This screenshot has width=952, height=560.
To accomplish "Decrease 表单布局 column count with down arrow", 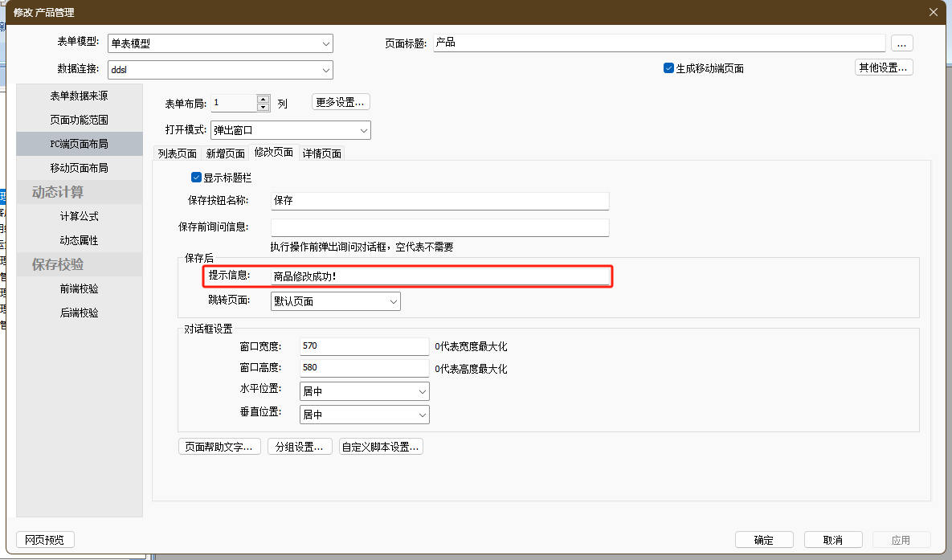I will [264, 107].
